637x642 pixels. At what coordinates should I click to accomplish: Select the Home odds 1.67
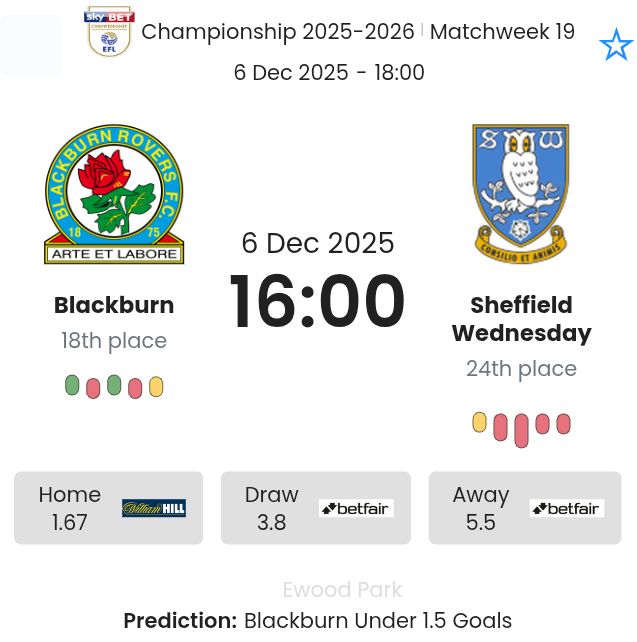click(70, 522)
